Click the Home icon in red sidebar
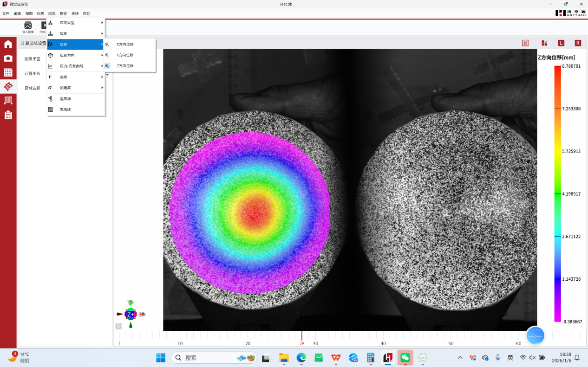This screenshot has height=367, width=588. [8, 45]
